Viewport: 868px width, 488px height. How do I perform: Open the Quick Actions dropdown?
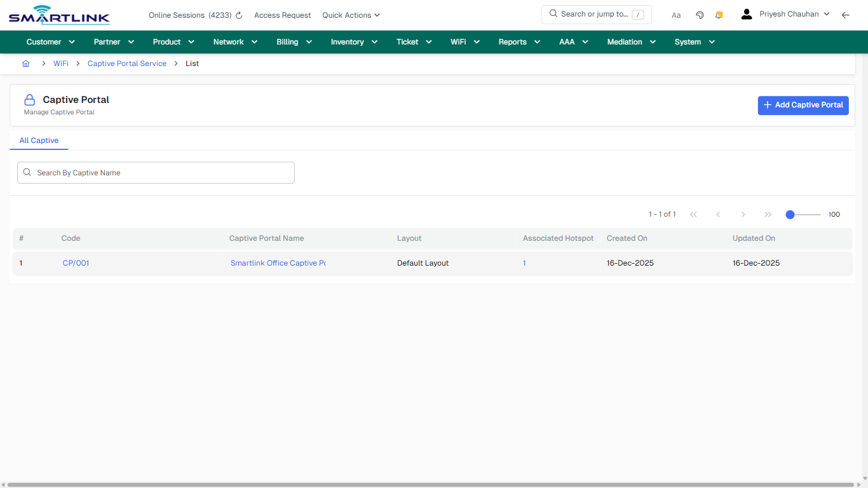(x=350, y=15)
